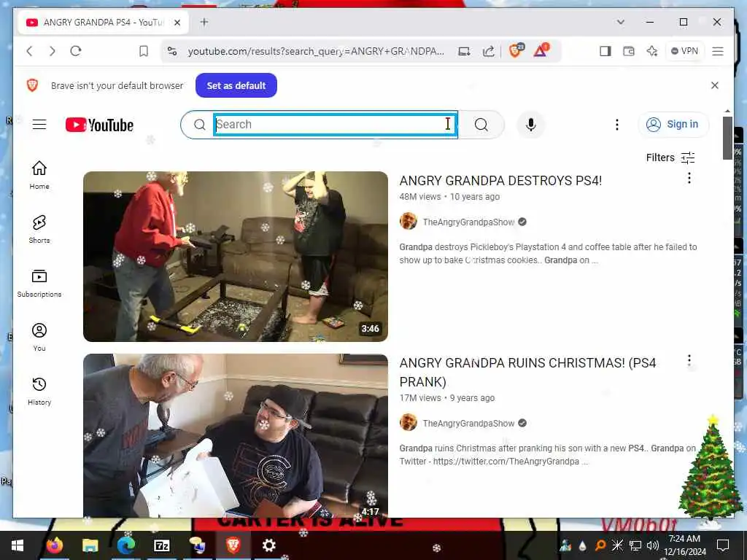Open site settings icon in address bar
Screen dimensions: 747x560
coord(172,51)
